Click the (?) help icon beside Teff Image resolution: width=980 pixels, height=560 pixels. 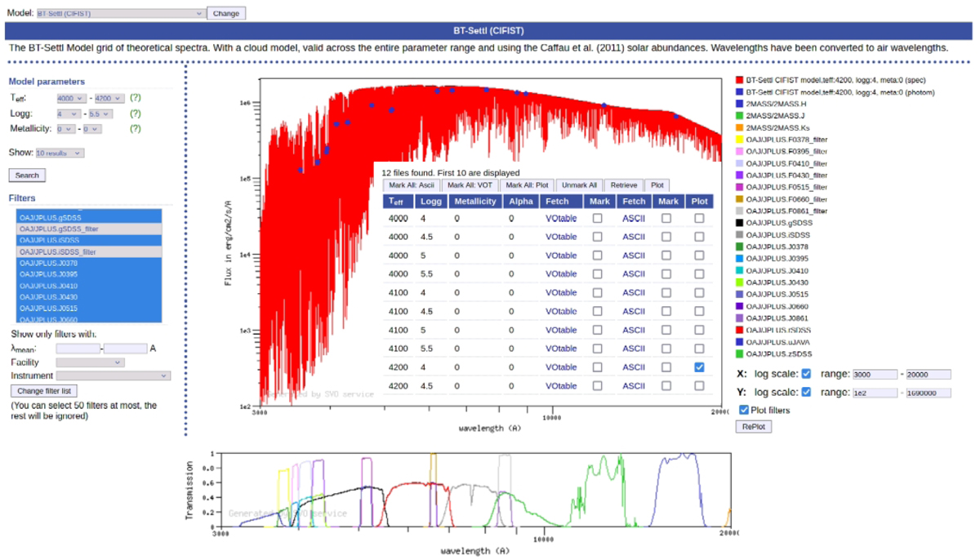pyautogui.click(x=136, y=98)
